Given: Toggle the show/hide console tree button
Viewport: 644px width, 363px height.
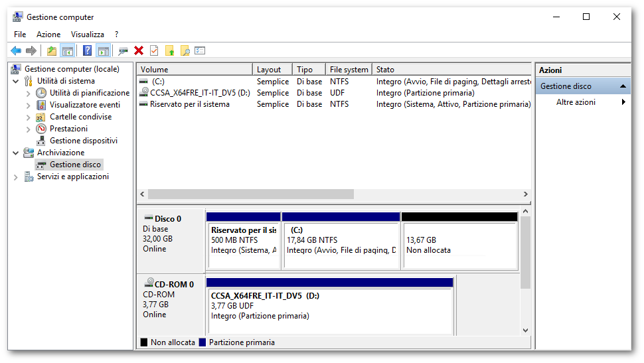Looking at the screenshot, I should click(x=67, y=50).
